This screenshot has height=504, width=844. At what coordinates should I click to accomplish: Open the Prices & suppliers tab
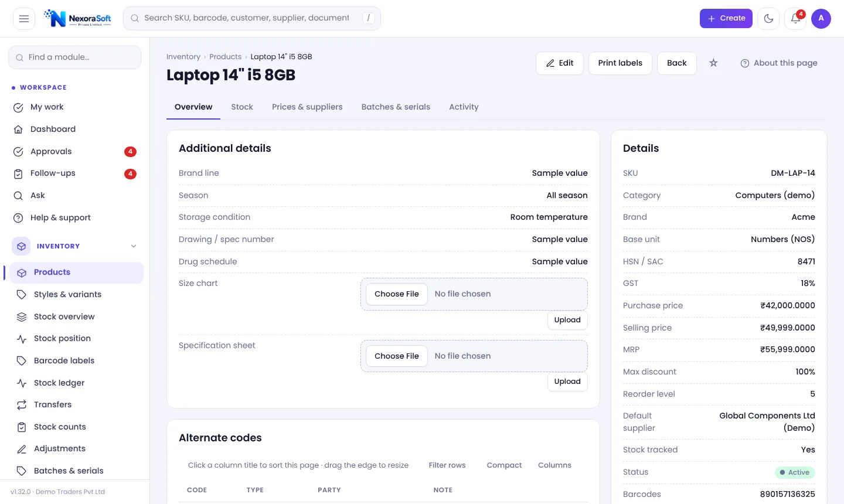tap(307, 107)
